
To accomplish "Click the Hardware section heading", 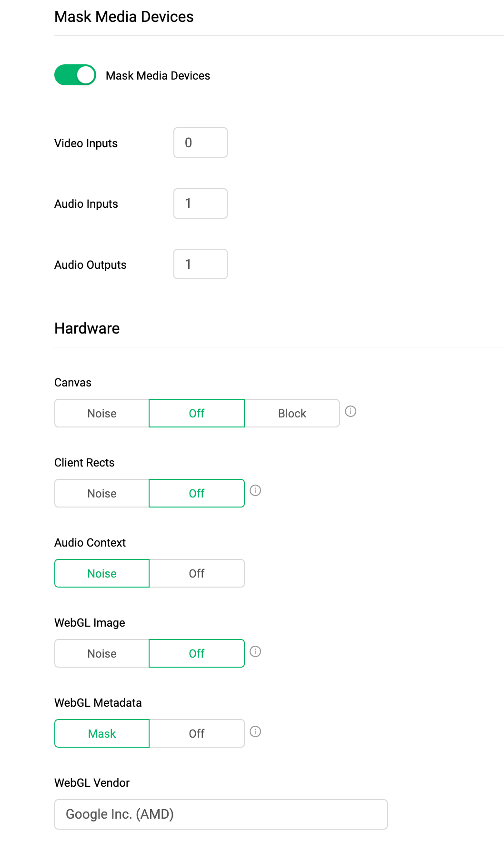I will tap(87, 328).
